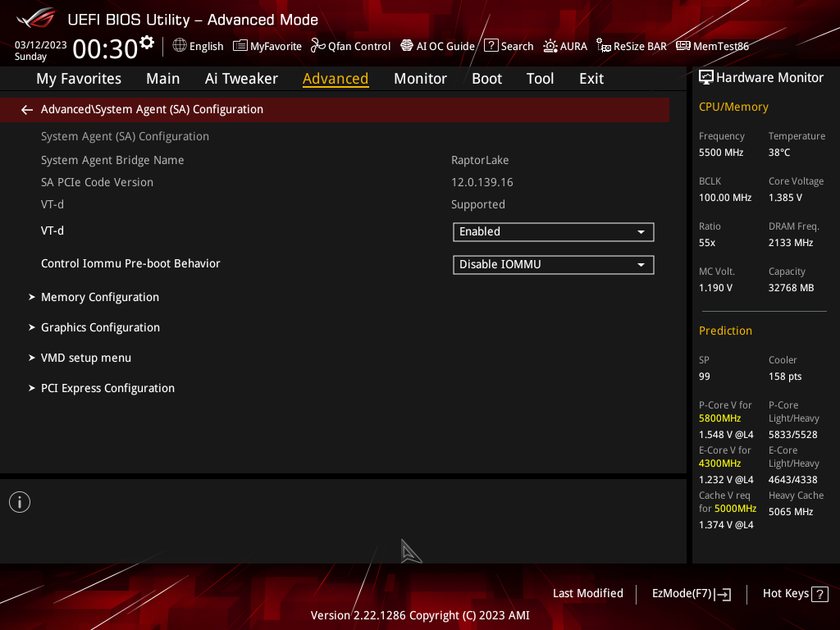Click the settings gear next to the clock
840x630 pixels.
tap(147, 43)
